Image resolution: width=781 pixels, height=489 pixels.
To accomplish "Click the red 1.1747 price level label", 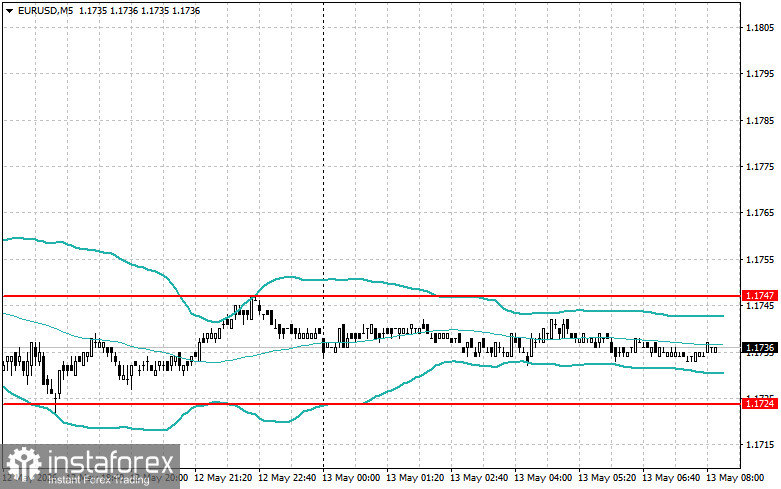I will point(760,296).
